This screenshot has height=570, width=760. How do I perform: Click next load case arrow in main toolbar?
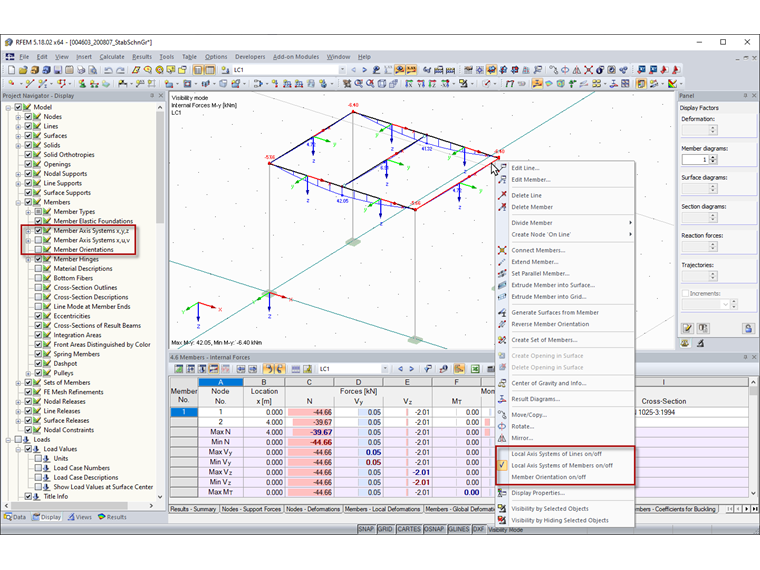coord(364,70)
